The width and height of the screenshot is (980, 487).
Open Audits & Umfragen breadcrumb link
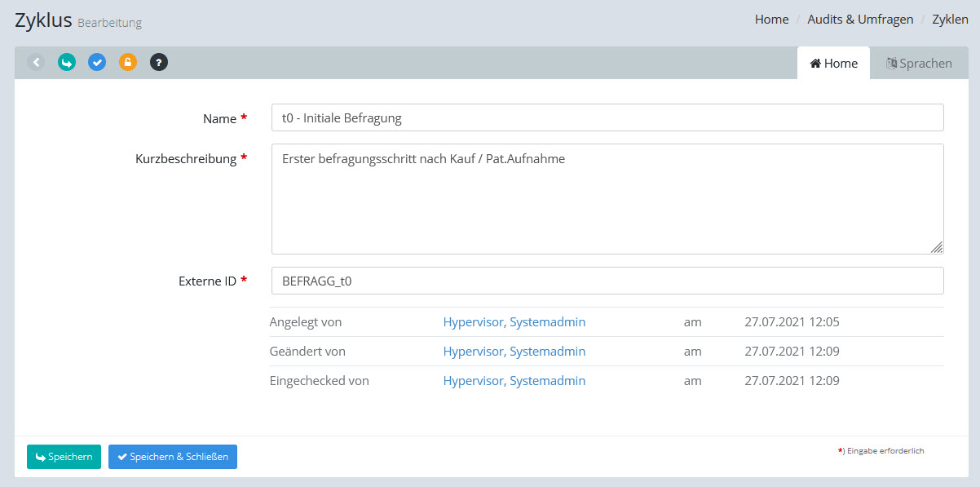[x=860, y=20]
